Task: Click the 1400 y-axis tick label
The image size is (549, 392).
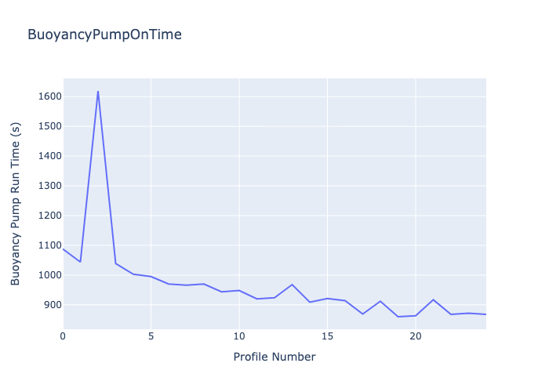Action: pos(49,156)
